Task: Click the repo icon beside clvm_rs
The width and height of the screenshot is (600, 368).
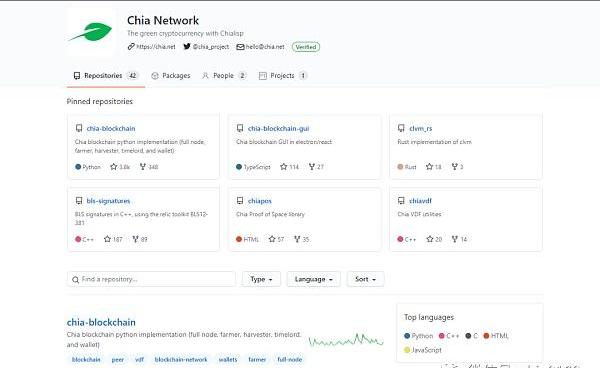Action: [401, 128]
